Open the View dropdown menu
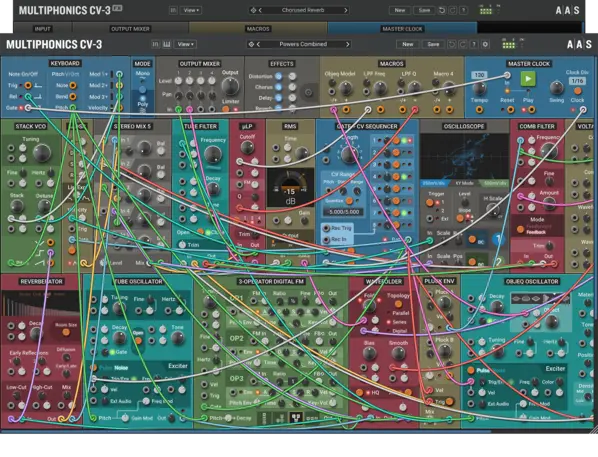Image resolution: width=598 pixels, height=457 pixels. click(x=185, y=44)
